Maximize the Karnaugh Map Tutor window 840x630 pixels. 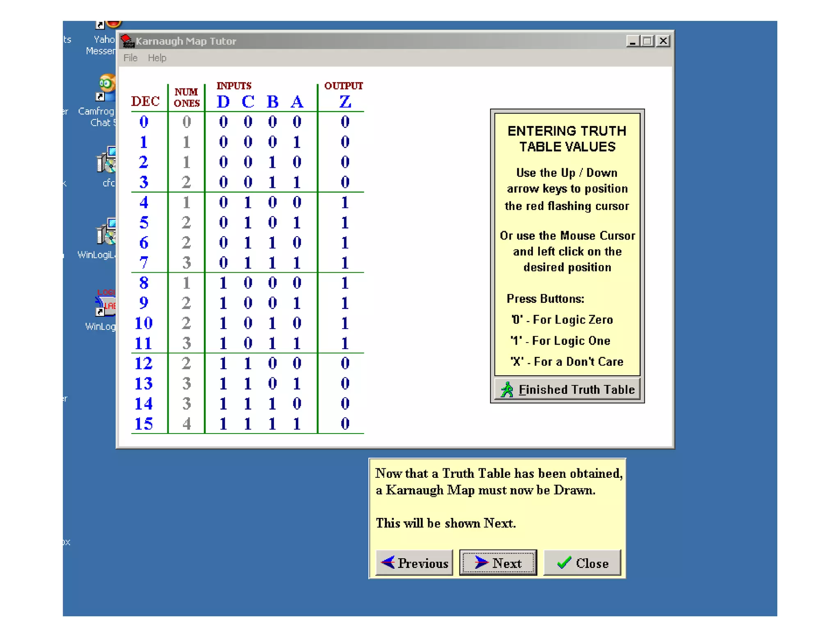[x=648, y=41]
